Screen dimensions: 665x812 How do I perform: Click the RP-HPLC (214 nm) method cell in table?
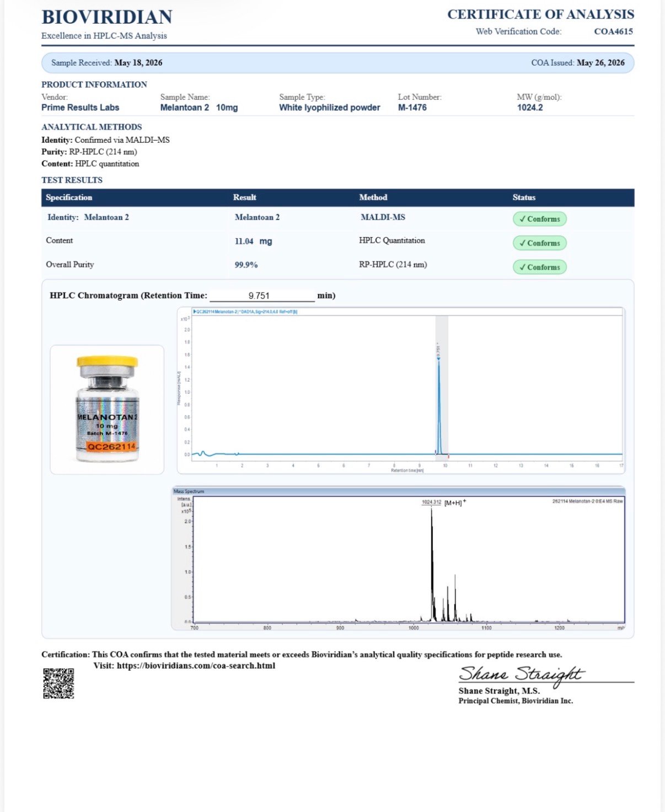click(x=393, y=265)
